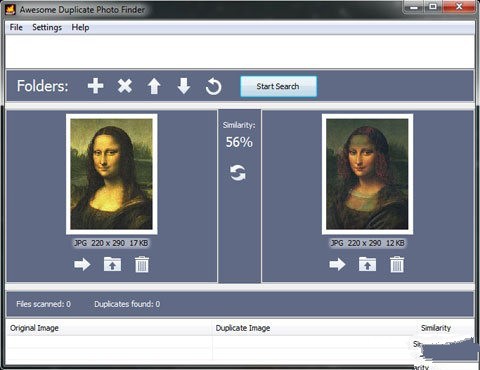
Task: Click the Start Search button
Action: 278,86
